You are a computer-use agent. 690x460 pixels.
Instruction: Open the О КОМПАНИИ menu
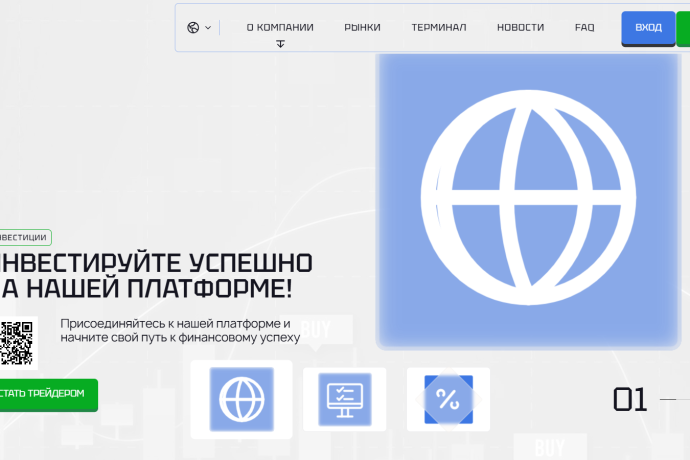(280, 27)
